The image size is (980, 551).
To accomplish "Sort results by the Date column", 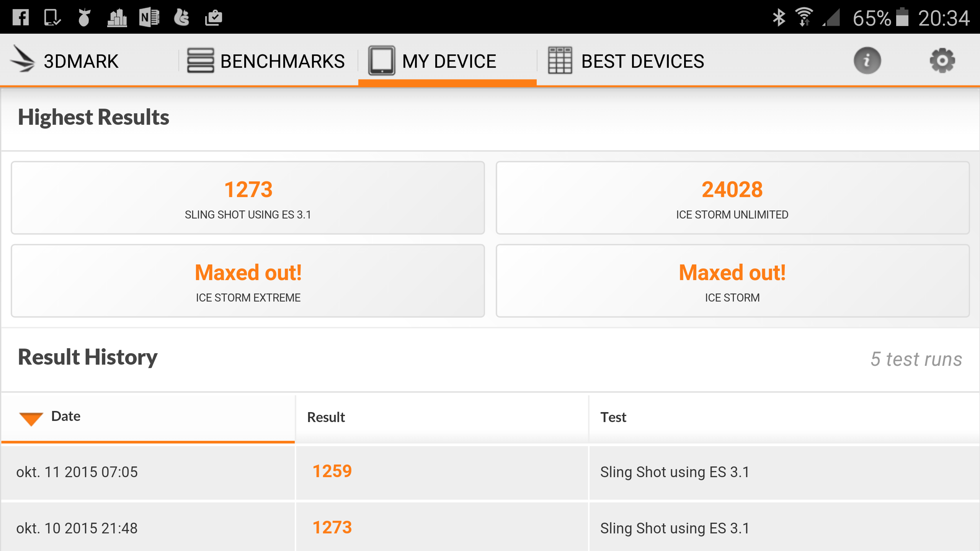I will pos(148,417).
